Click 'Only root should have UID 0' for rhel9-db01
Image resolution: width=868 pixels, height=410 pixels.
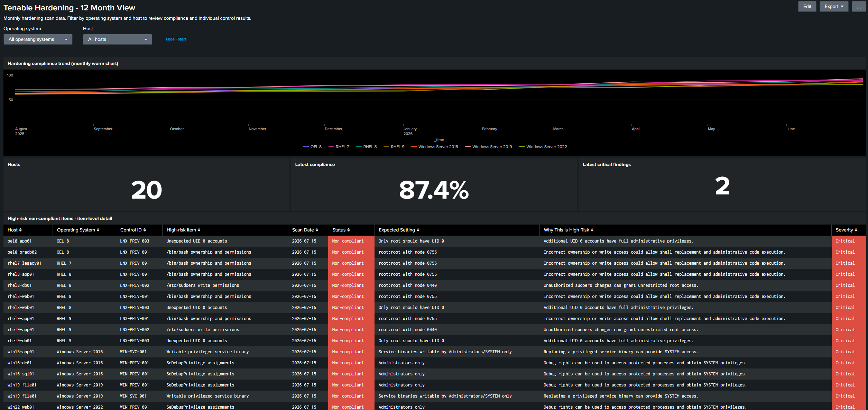[411, 341]
